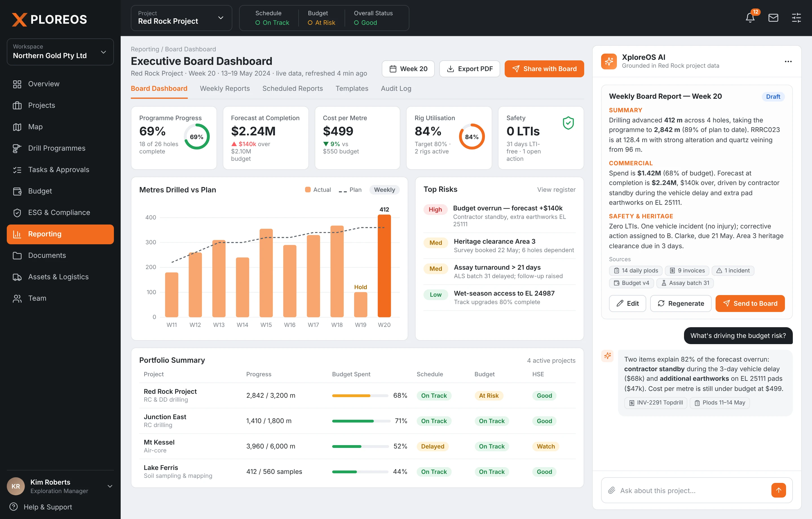Click the W20 bar in the chart
This screenshot has width=812, height=519.
click(384, 266)
